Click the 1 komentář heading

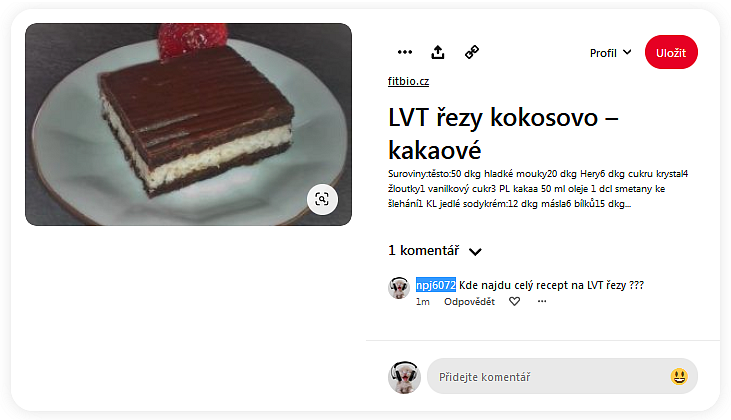point(424,251)
